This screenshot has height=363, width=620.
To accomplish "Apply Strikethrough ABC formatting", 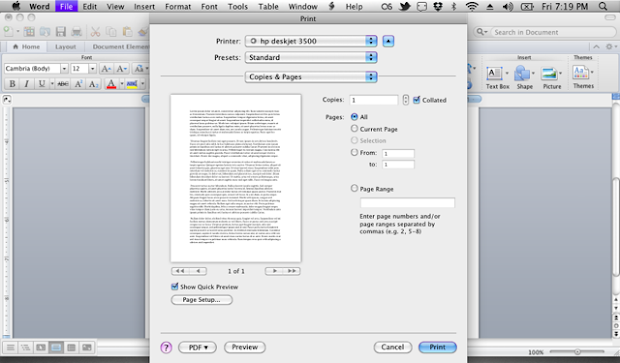I will click(x=62, y=83).
